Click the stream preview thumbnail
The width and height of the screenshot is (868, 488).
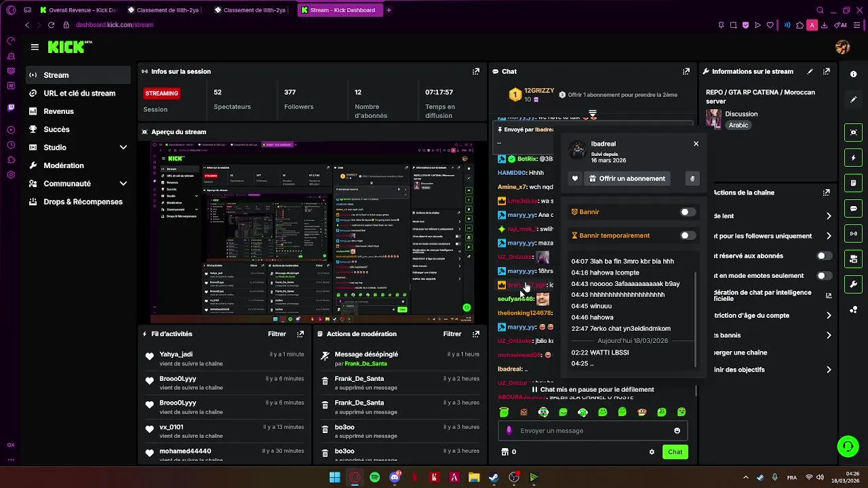tap(312, 232)
